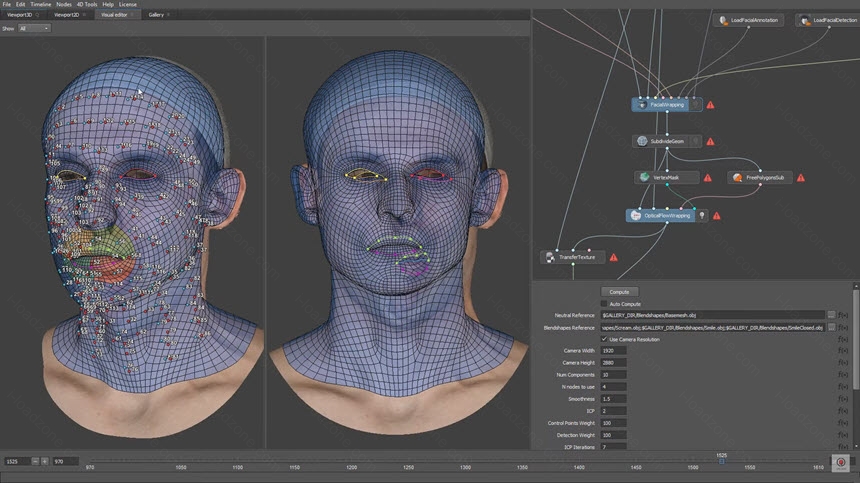Click the VertexMask node icon

(x=644, y=177)
